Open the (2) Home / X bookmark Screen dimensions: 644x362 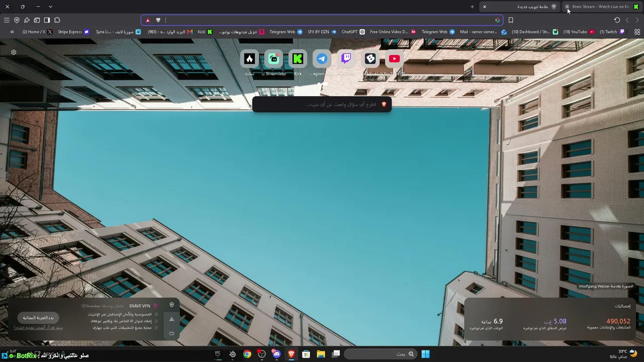click(37, 32)
